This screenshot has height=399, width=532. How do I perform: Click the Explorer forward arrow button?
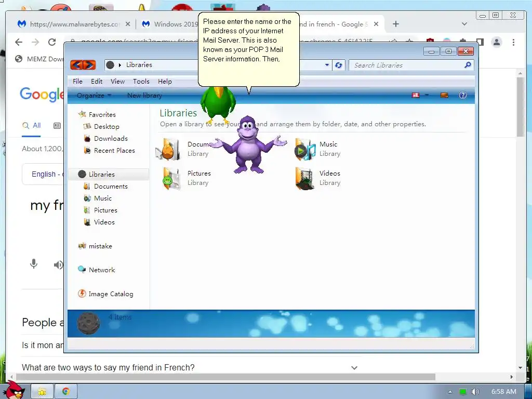pos(89,65)
